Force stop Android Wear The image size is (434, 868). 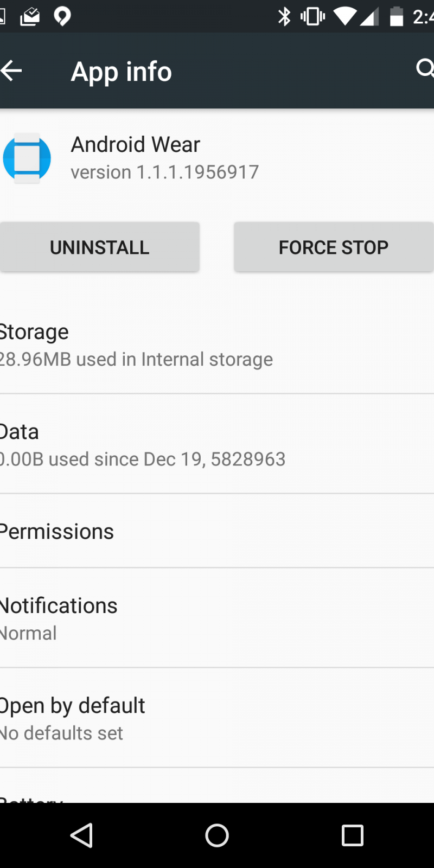[x=334, y=247]
